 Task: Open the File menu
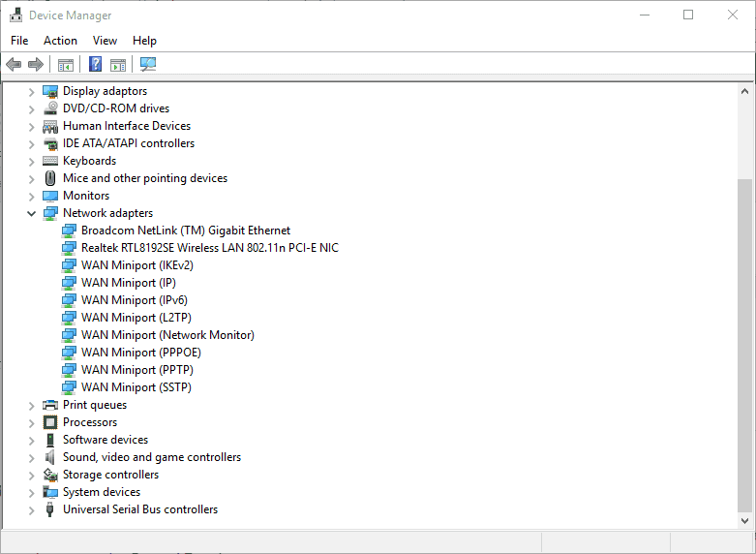[19, 41]
